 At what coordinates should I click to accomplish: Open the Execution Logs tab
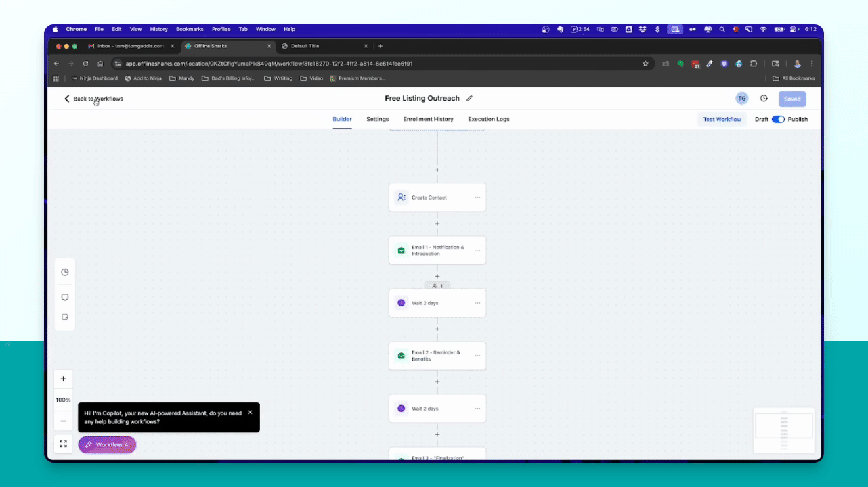(x=489, y=119)
